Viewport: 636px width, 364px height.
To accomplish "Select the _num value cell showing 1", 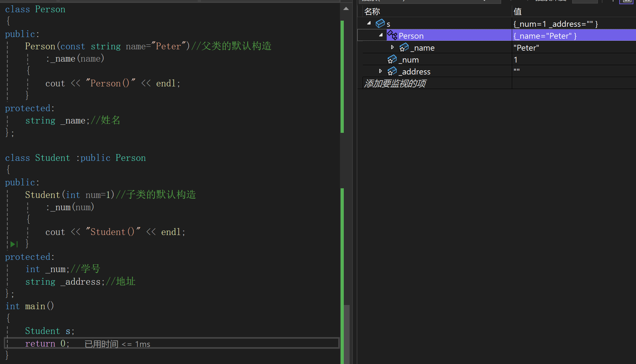I will (516, 60).
